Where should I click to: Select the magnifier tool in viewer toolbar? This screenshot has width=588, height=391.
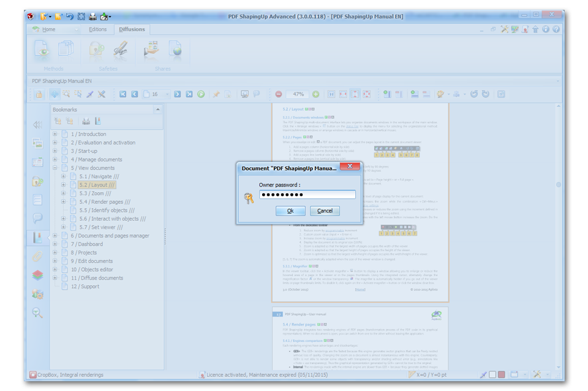point(66,94)
